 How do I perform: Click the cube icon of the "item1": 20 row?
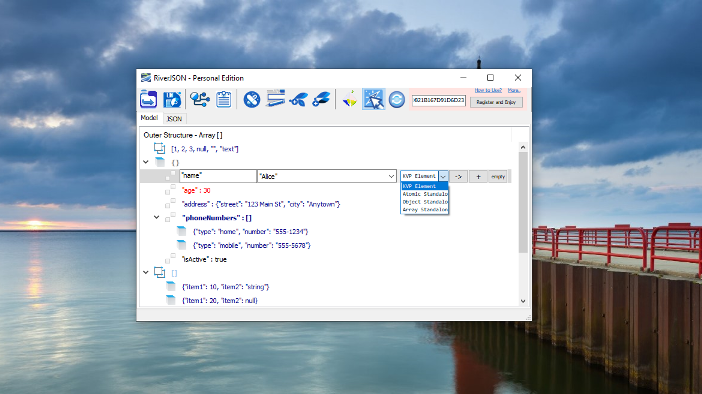click(171, 300)
